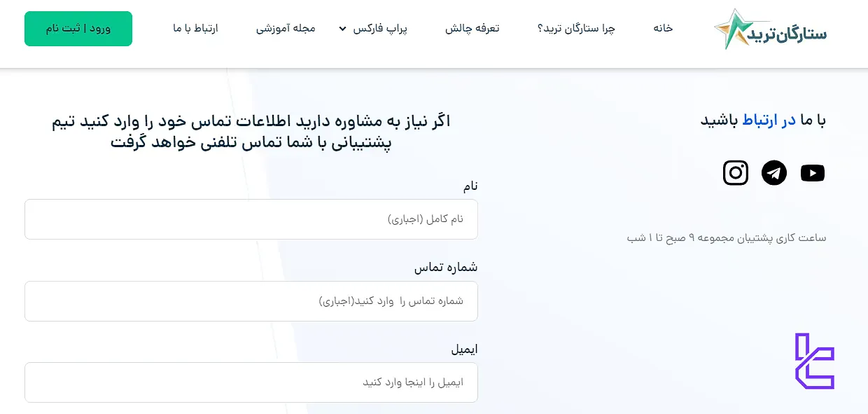This screenshot has height=414, width=868.
Task: Click the نام کامل input field
Action: [x=251, y=219]
